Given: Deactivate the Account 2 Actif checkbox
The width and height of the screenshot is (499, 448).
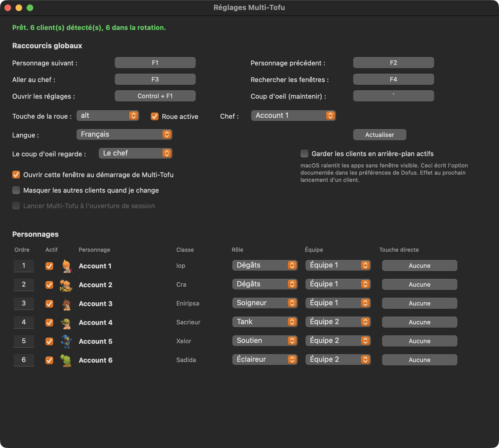Looking at the screenshot, I should tap(49, 285).
